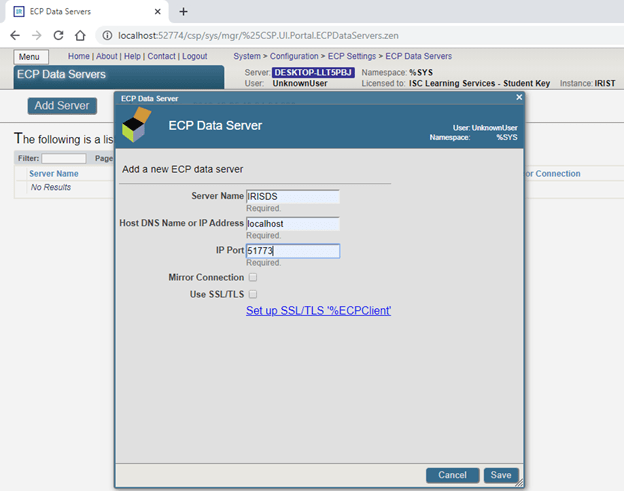The width and height of the screenshot is (624, 491).
Task: Click UnknownUser in page header
Action: point(300,83)
